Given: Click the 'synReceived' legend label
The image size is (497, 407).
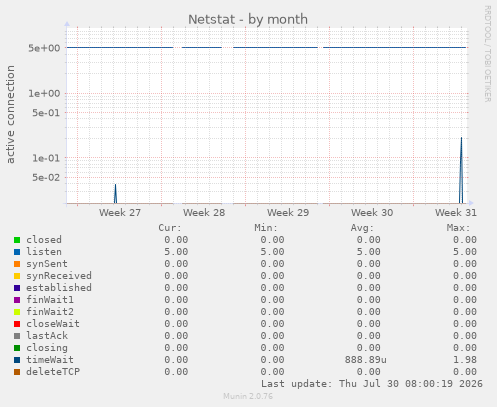Looking at the screenshot, I should click(59, 276).
